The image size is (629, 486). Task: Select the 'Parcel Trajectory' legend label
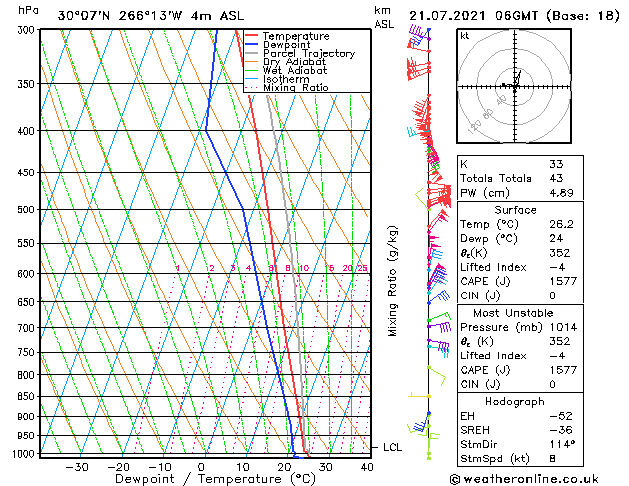click(309, 53)
